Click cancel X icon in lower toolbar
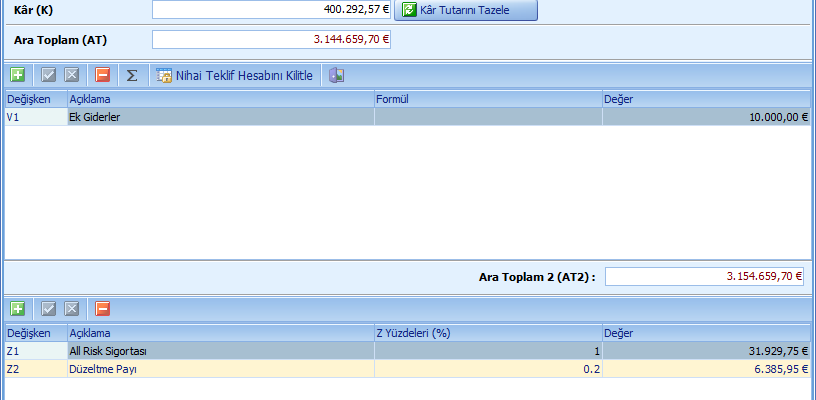The width and height of the screenshot is (816, 400). coord(71,309)
